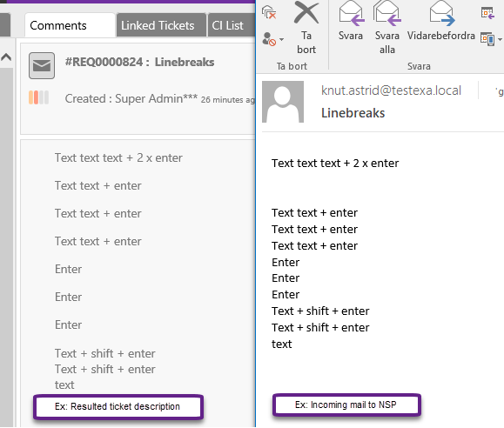Click the Linebreaks email subject
504x428 pixels.
(353, 113)
